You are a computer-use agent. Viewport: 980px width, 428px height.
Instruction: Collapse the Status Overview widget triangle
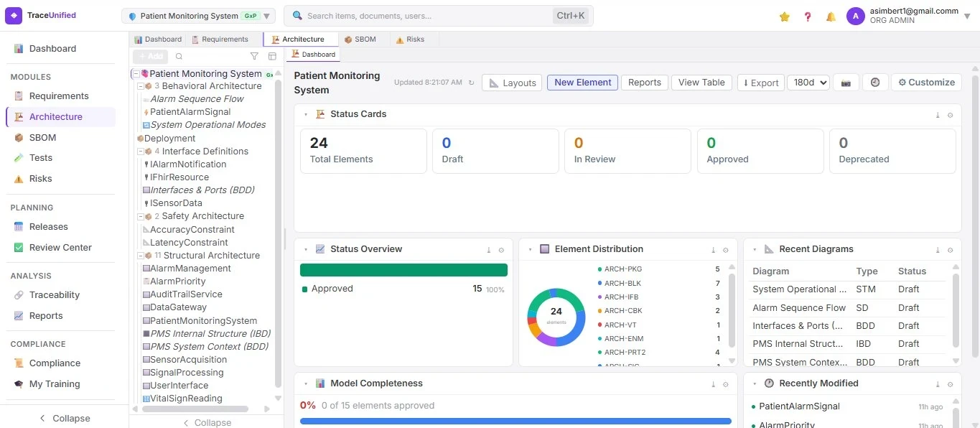click(305, 250)
